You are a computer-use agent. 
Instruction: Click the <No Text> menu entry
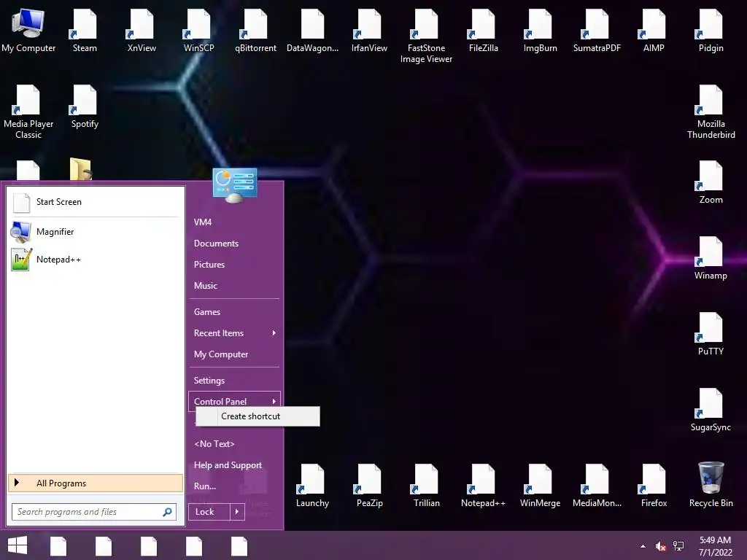coord(234,444)
